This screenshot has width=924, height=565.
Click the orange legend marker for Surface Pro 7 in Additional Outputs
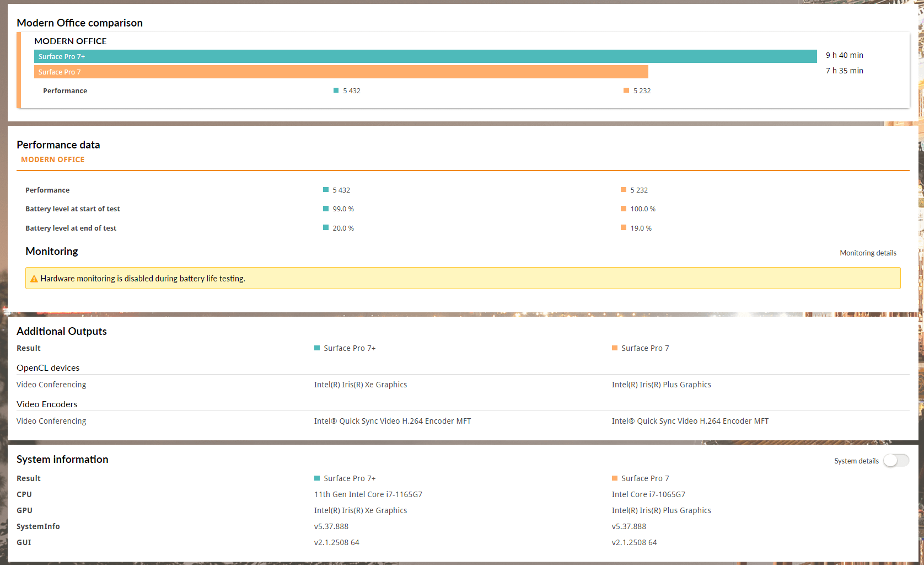615,348
